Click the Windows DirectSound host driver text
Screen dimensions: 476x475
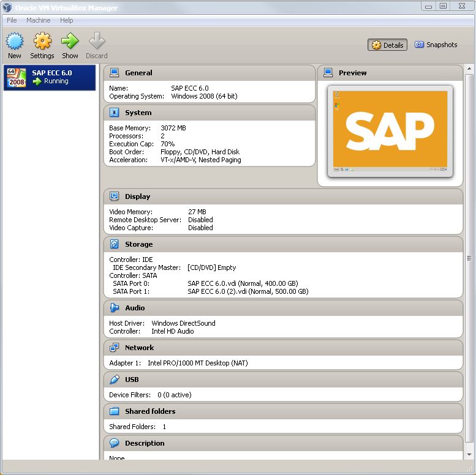pyautogui.click(x=183, y=323)
